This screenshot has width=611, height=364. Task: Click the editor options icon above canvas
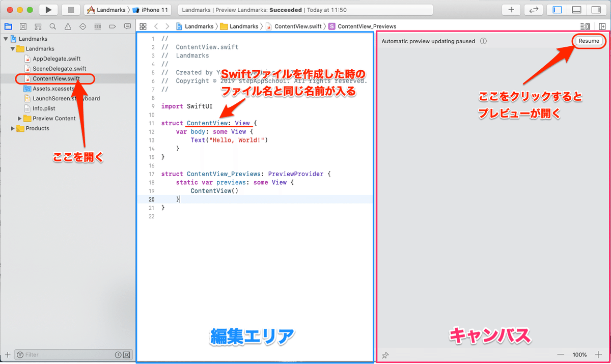click(585, 26)
